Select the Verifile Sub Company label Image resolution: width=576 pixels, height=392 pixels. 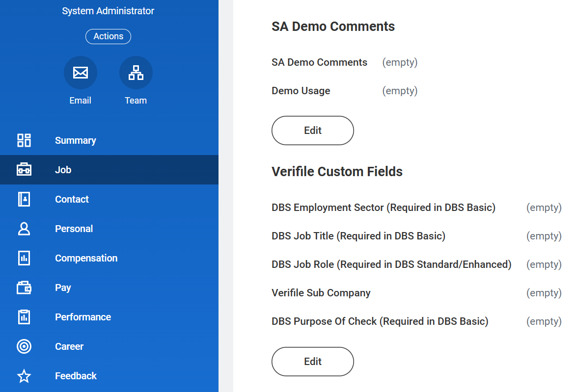point(321,293)
